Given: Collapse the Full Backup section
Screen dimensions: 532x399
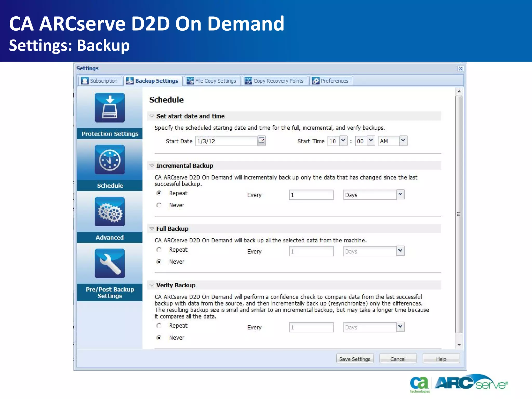Looking at the screenshot, I should (x=152, y=229).
